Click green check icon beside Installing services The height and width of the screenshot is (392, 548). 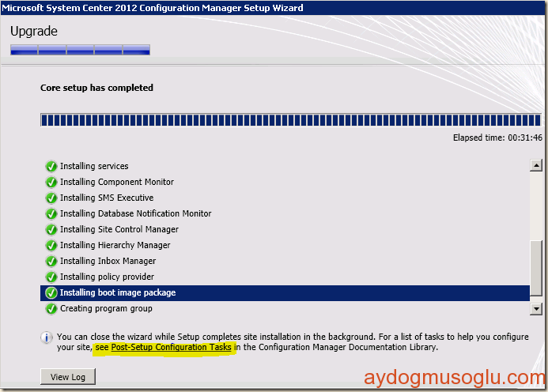tap(51, 166)
